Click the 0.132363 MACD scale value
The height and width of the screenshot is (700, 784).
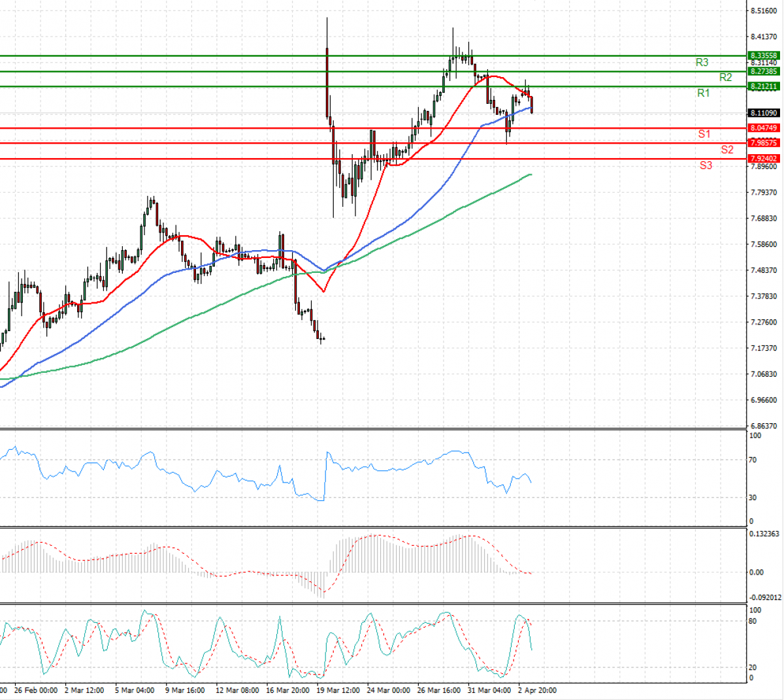[x=764, y=534]
